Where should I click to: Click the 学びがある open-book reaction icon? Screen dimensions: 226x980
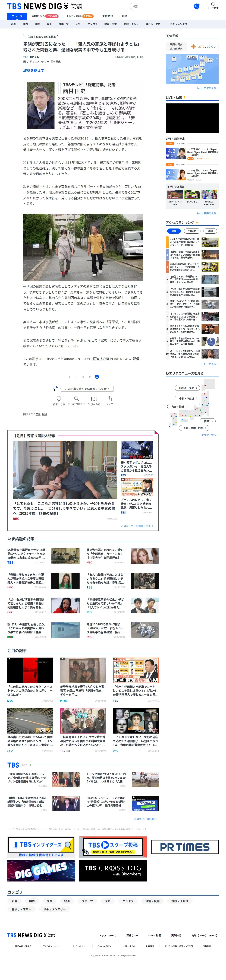point(94,398)
